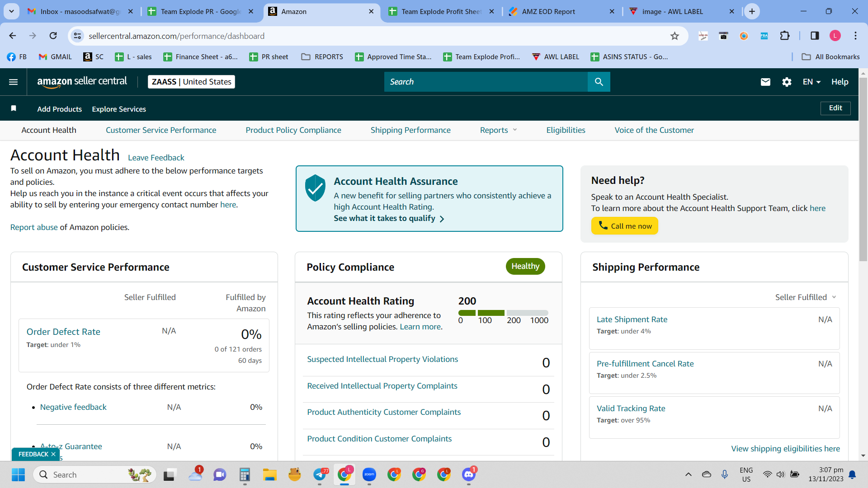This screenshot has width=868, height=488.
Task: Click Explore Services
Action: (119, 109)
